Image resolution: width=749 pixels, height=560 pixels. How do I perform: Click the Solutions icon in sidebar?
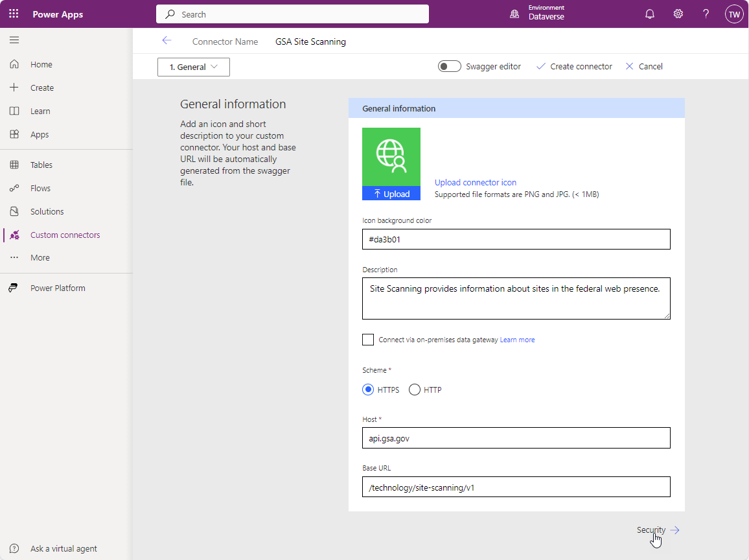pyautogui.click(x=14, y=211)
